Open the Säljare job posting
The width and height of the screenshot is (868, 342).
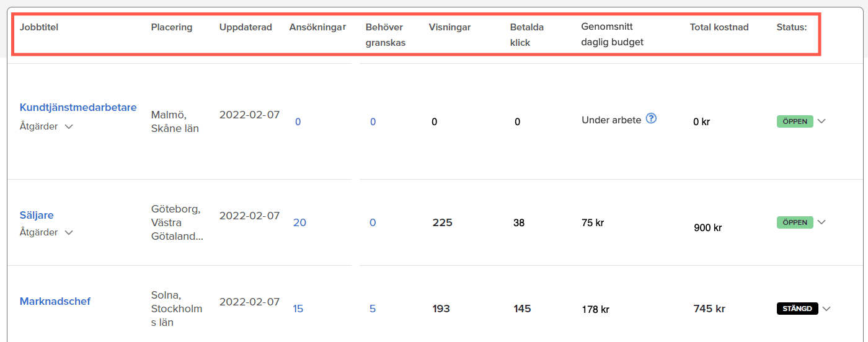coord(37,215)
